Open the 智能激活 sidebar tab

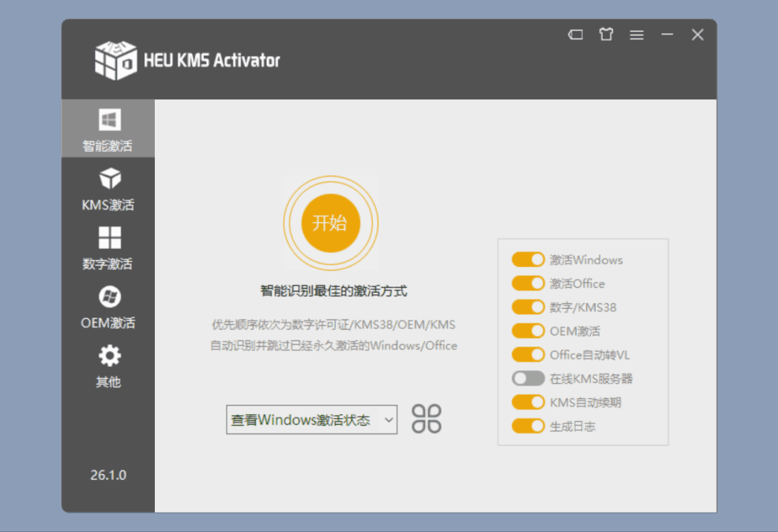pyautogui.click(x=108, y=130)
